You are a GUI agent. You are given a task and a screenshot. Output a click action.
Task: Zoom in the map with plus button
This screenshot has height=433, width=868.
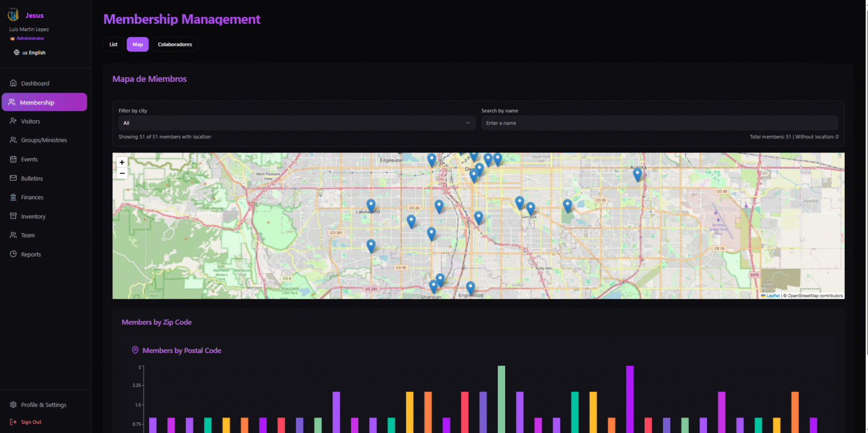(x=122, y=163)
